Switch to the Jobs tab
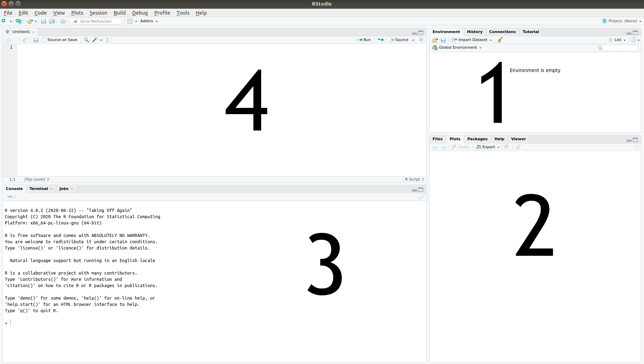Viewport: 644px width, 364px height. pyautogui.click(x=64, y=189)
